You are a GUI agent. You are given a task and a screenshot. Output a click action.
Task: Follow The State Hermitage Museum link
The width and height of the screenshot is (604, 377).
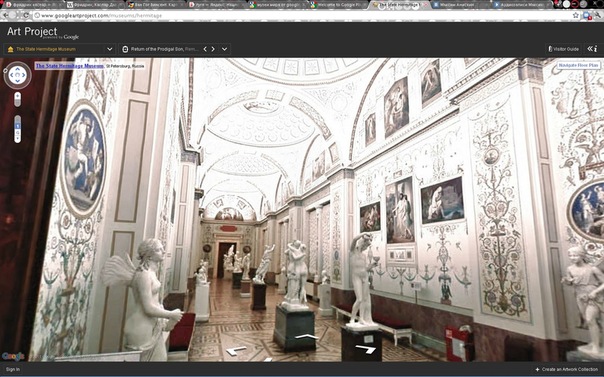pos(69,66)
